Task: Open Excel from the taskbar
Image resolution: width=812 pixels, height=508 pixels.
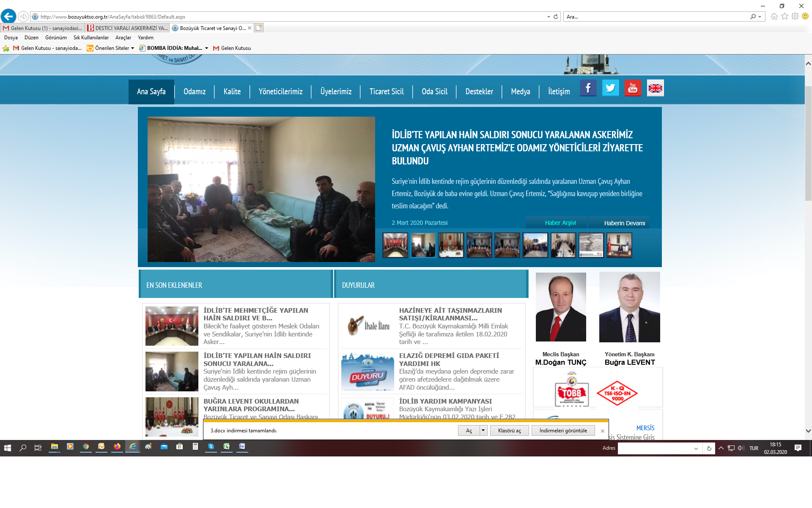Action: 227,447
